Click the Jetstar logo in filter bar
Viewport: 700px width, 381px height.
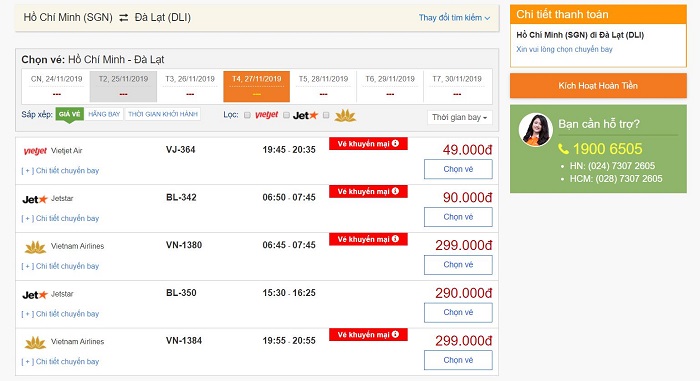tap(305, 116)
